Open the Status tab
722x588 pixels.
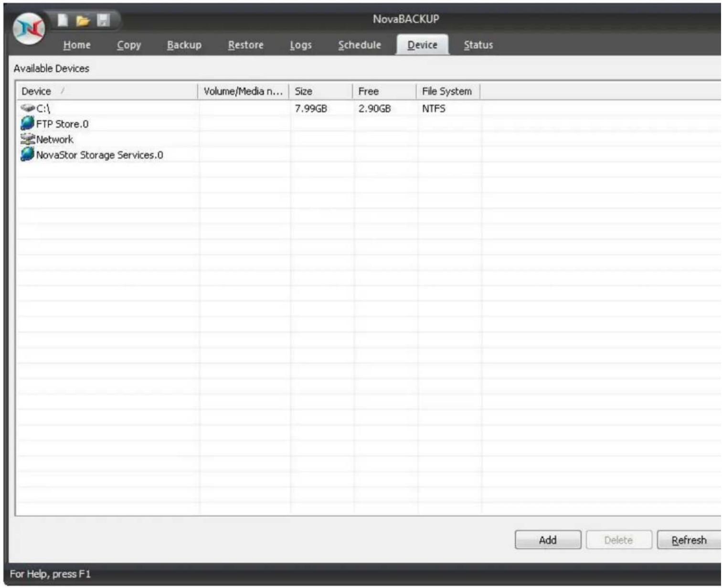pos(478,45)
